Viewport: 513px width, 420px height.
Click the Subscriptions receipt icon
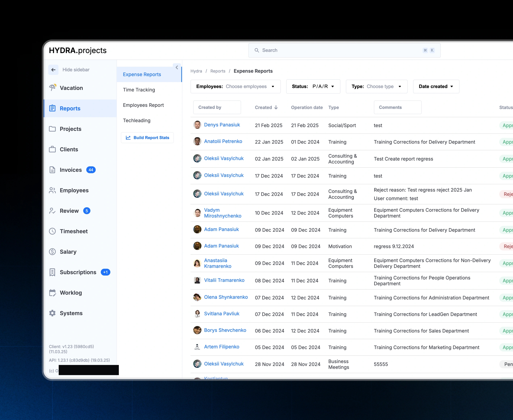coord(52,272)
